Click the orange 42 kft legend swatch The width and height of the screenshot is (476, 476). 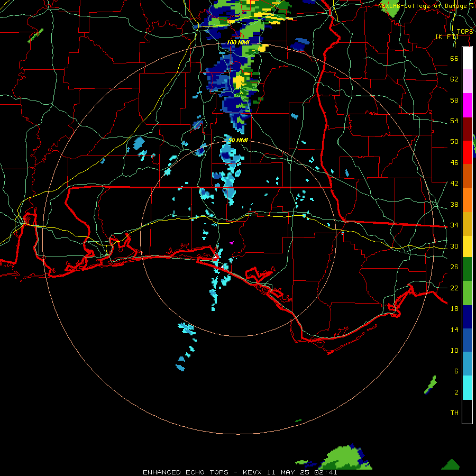coord(467,200)
